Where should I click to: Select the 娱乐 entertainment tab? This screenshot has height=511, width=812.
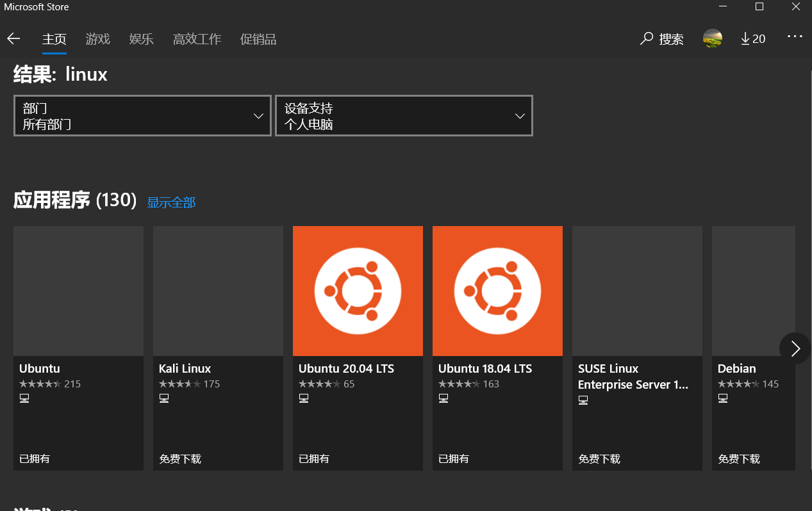[x=141, y=39]
